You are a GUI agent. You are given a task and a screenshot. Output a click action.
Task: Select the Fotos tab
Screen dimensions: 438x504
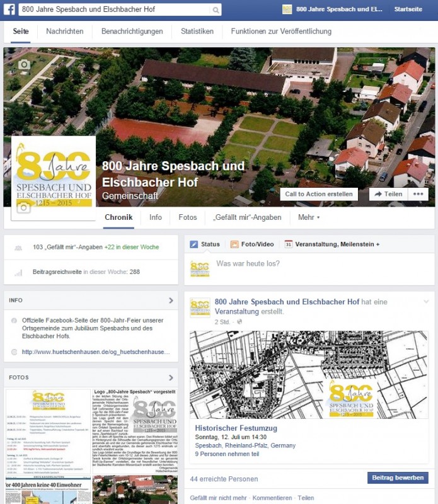click(x=187, y=217)
